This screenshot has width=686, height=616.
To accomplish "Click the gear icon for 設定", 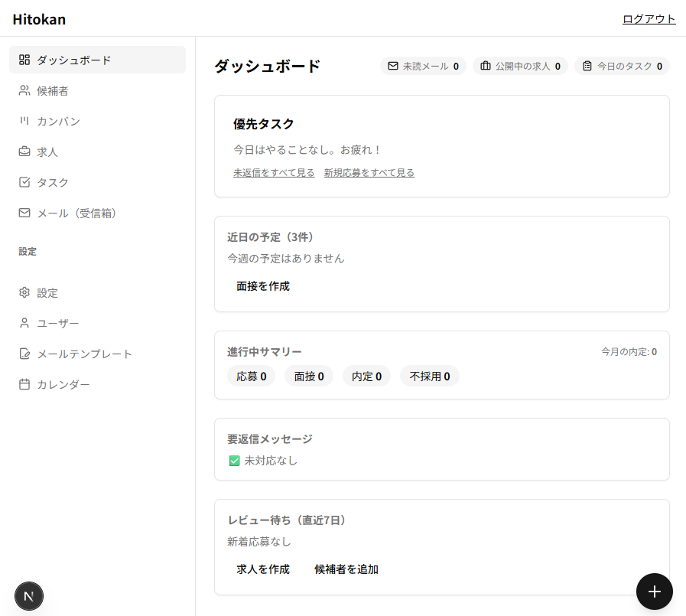I will coord(24,292).
